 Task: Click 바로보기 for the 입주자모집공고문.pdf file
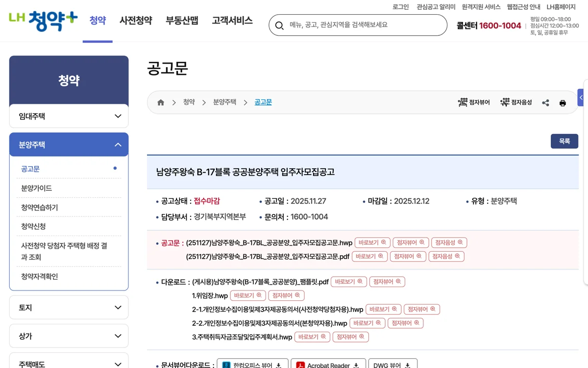(369, 256)
